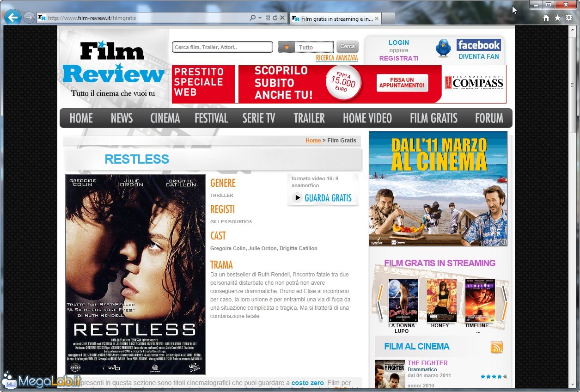Open the RICERCA AVANZATA link
The height and width of the screenshot is (392, 580).
pyautogui.click(x=337, y=58)
